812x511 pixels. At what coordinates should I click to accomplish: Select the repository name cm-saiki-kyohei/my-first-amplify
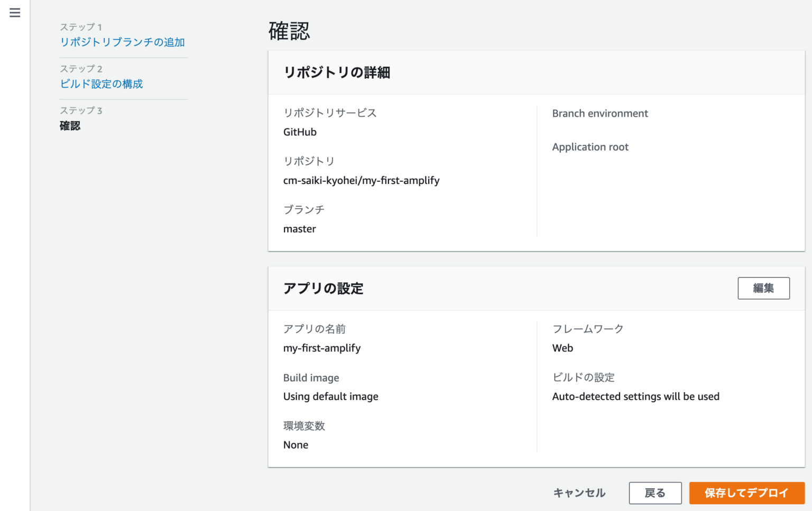click(x=362, y=180)
